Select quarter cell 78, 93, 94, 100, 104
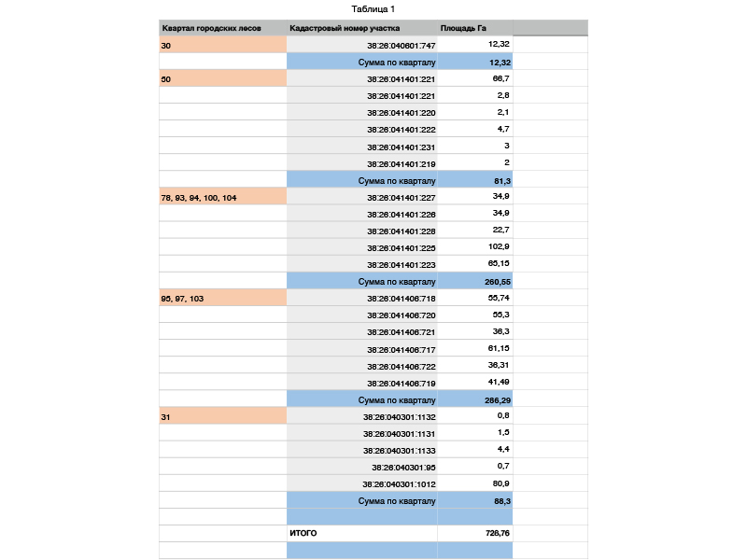The width and height of the screenshot is (747, 560). point(223,197)
